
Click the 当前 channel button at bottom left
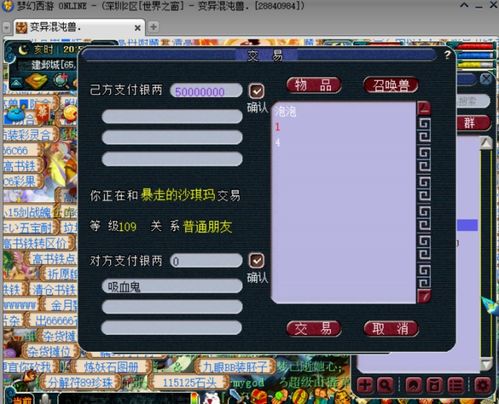(22, 399)
